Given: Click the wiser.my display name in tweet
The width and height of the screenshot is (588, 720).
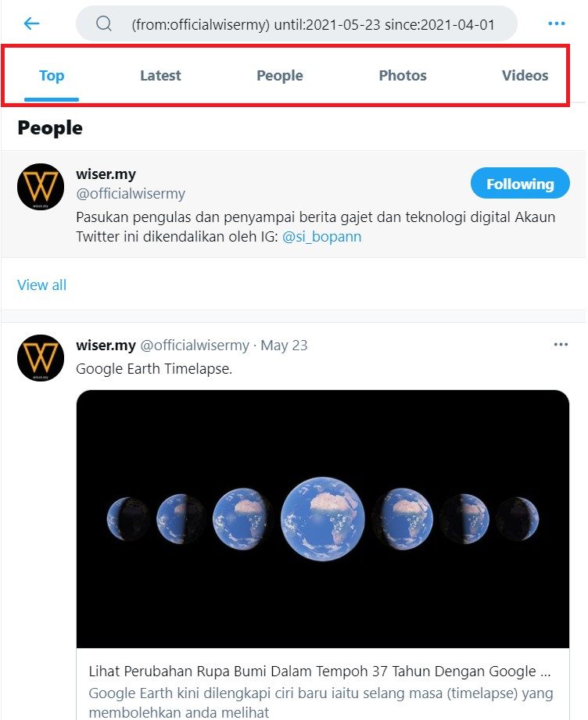Looking at the screenshot, I should click(x=106, y=345).
